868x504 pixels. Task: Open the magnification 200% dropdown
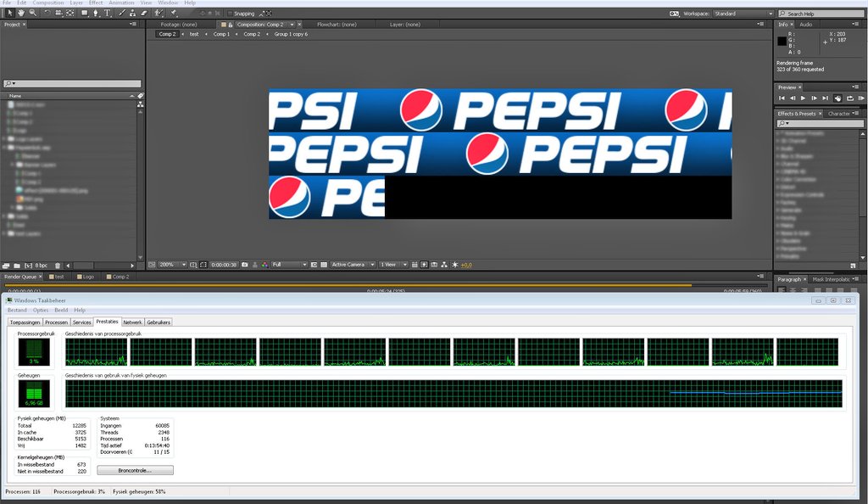coord(172,265)
